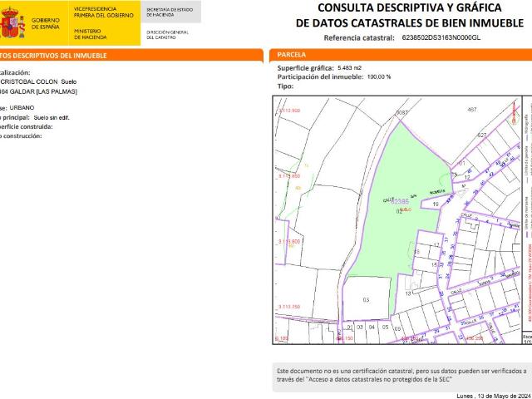The width and height of the screenshot is (532, 399).
Task: Click map label 9087
Action: (401, 112)
